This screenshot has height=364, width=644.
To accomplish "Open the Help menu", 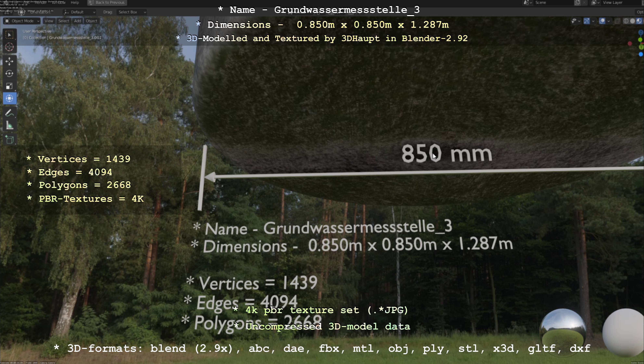I will [75, 2].
